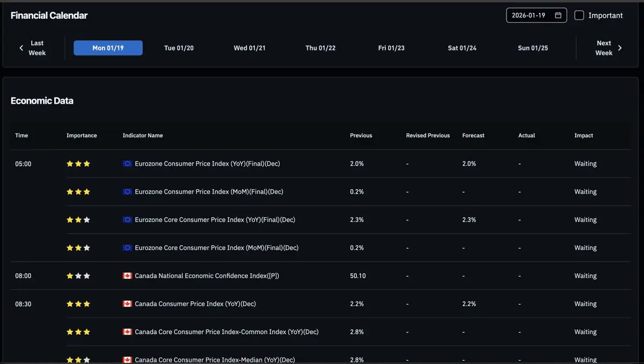Go to Last Week
644x364 pixels.
click(37, 48)
